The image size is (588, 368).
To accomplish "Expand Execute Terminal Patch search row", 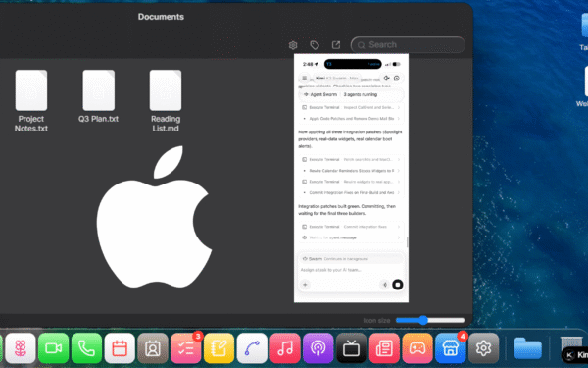I will [x=351, y=160].
